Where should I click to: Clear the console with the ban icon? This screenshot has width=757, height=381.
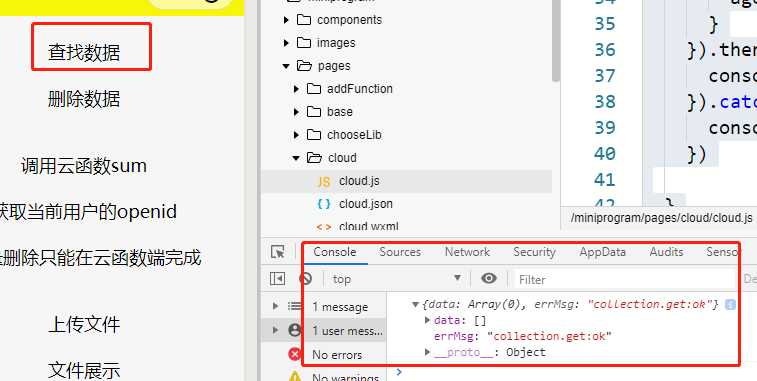pos(306,279)
